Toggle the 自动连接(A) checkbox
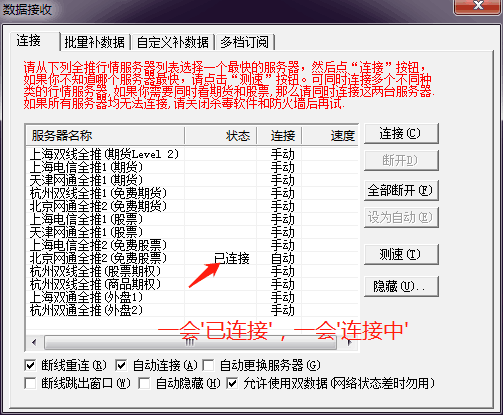 click(121, 365)
